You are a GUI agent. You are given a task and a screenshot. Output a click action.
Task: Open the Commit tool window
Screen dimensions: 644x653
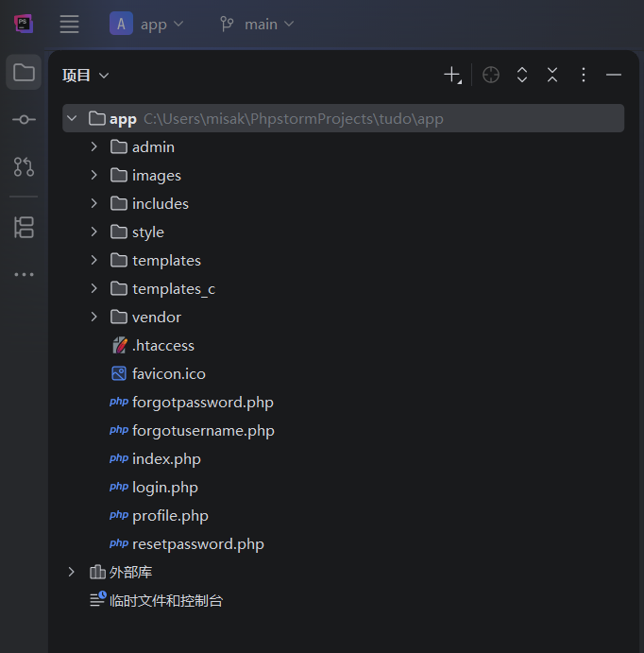24,120
